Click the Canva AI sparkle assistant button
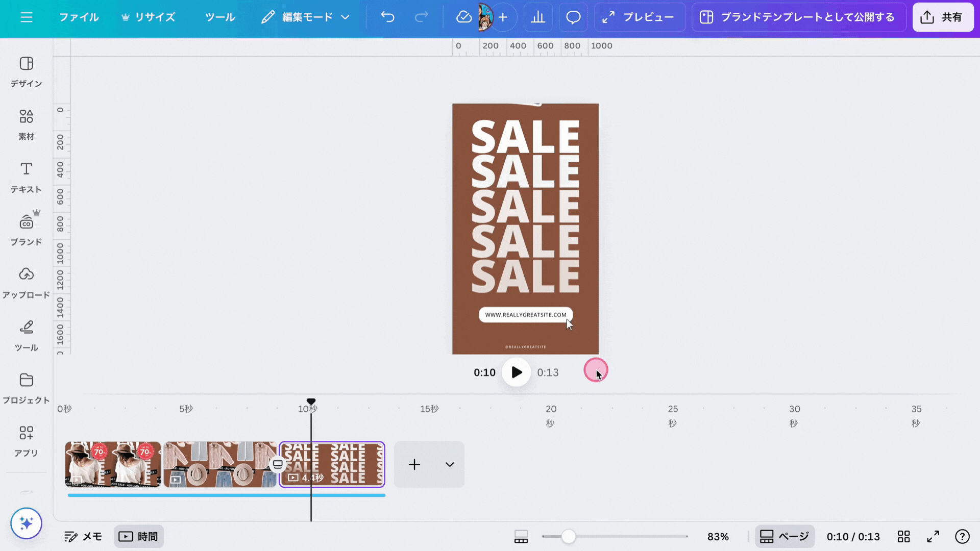 coord(26,523)
